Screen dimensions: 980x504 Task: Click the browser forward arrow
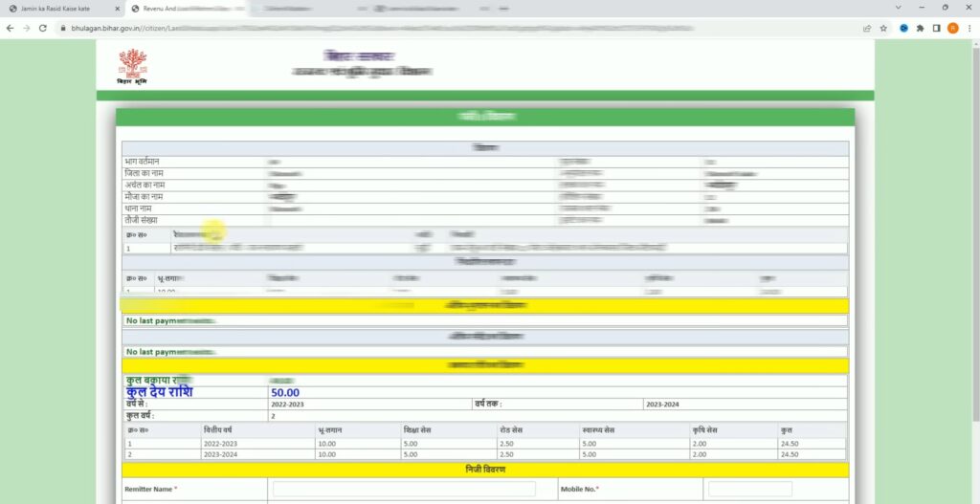[26, 28]
